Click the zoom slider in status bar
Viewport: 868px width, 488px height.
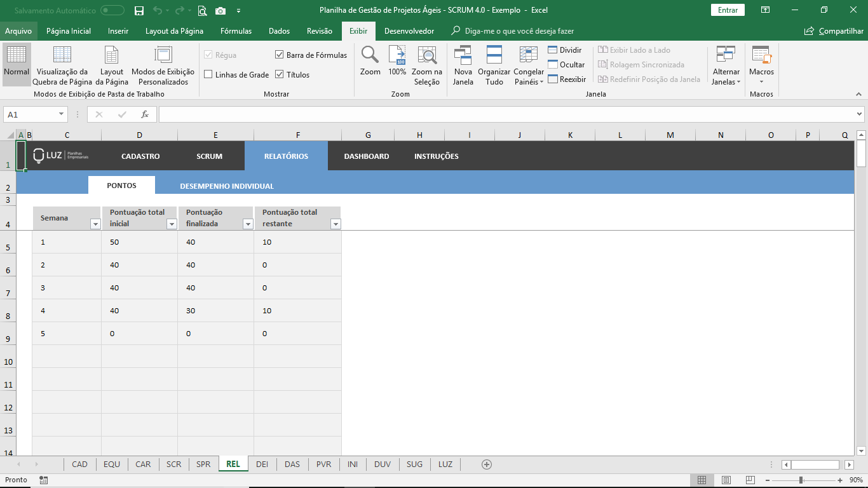tap(801, 480)
